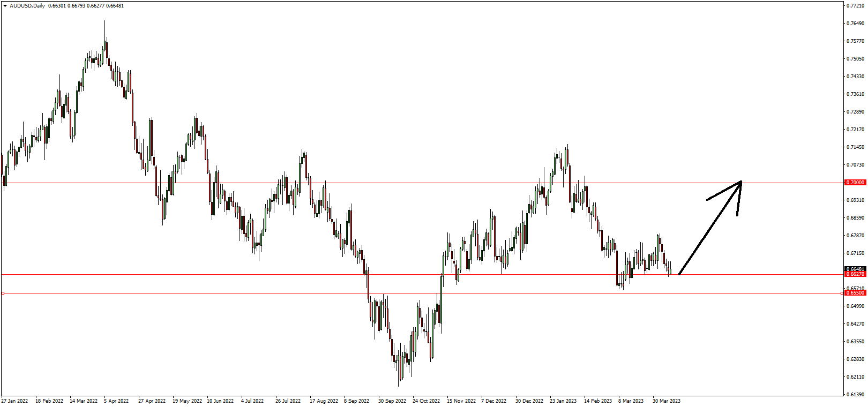Select the red 0.66270 line price tag

(x=855, y=274)
